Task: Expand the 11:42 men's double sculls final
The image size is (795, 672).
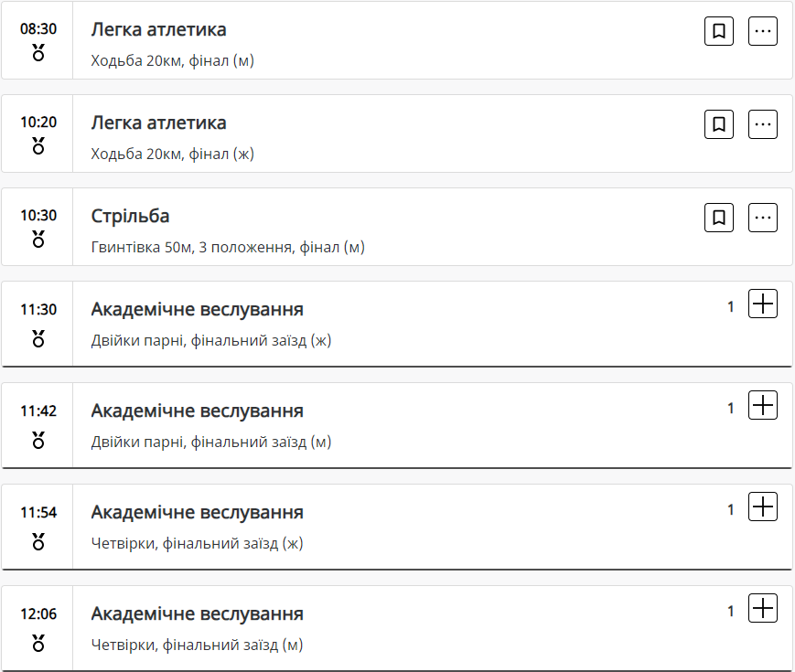Action: 763,406
